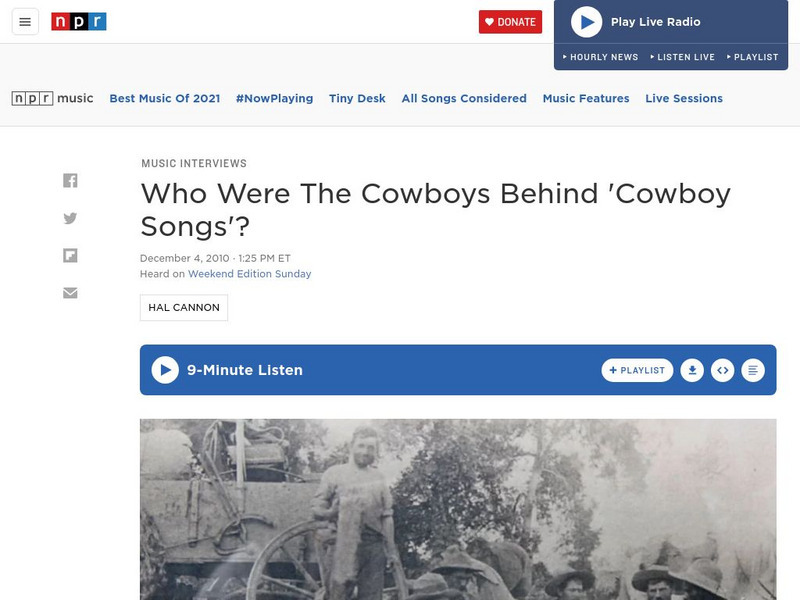
Task: Click the cowboy photograph
Action: point(458,509)
